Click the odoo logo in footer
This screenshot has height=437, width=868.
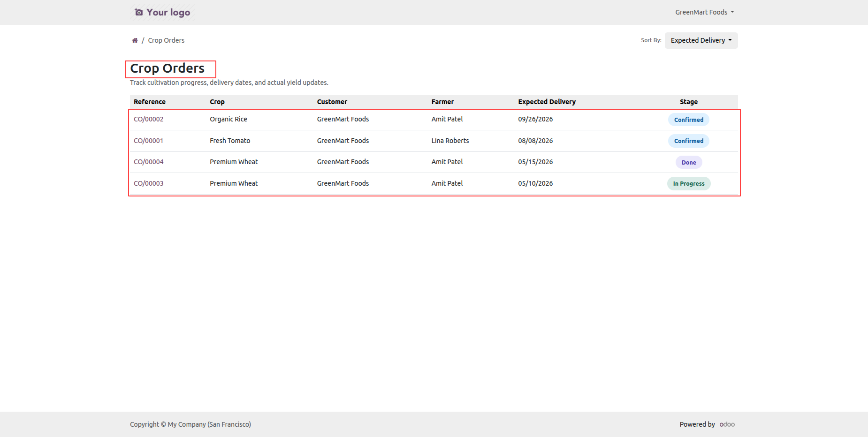(727, 424)
